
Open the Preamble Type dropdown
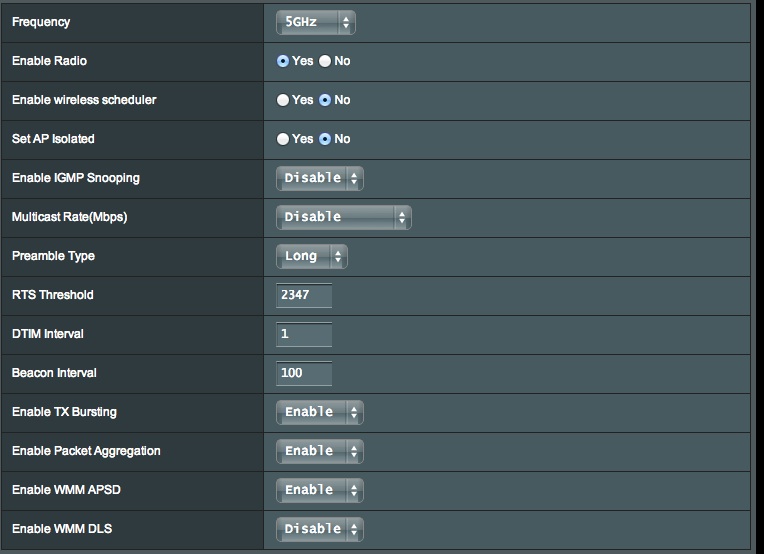coord(310,256)
